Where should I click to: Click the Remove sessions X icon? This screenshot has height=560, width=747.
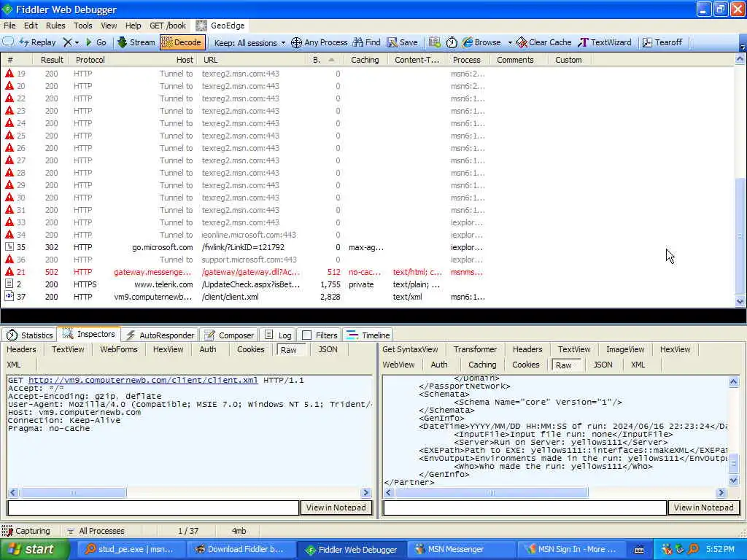point(68,42)
